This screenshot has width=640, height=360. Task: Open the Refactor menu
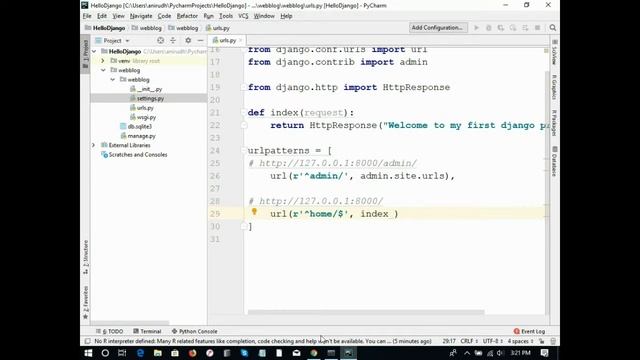coord(187,16)
